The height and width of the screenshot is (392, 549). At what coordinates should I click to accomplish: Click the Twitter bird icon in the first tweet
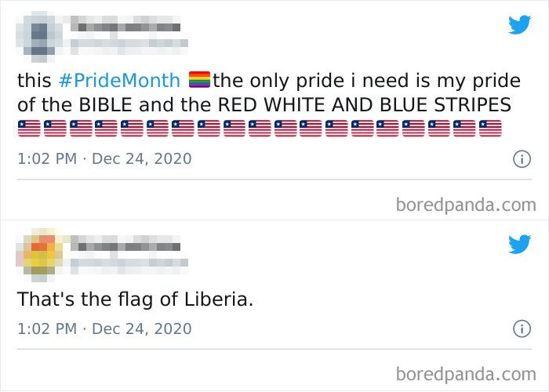[519, 26]
